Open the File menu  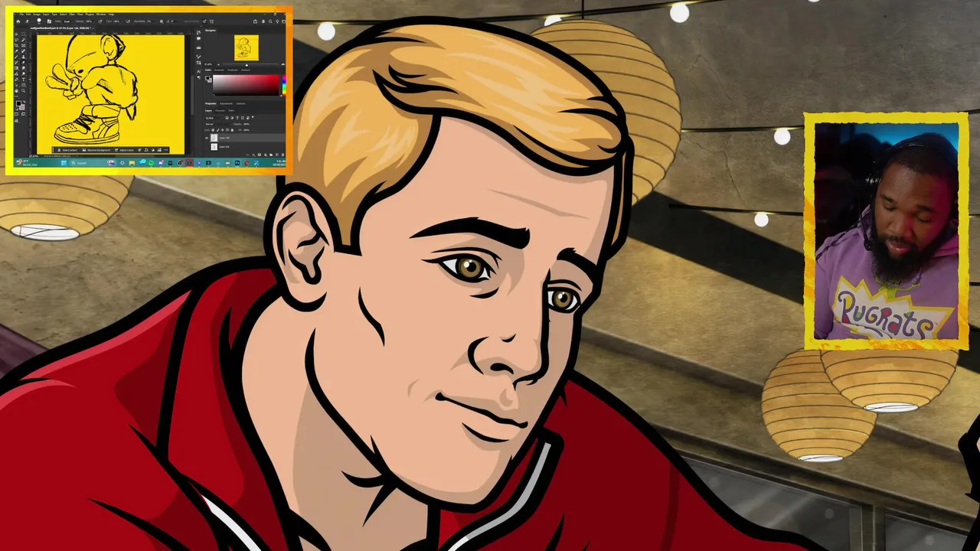click(x=21, y=15)
